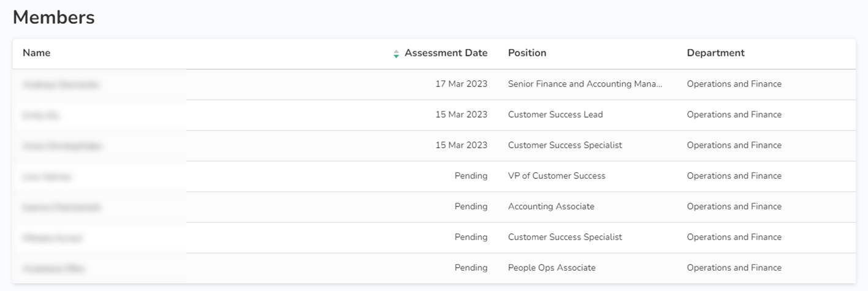Select the VP of Customer Success position
This screenshot has height=291, width=868.
tap(557, 176)
